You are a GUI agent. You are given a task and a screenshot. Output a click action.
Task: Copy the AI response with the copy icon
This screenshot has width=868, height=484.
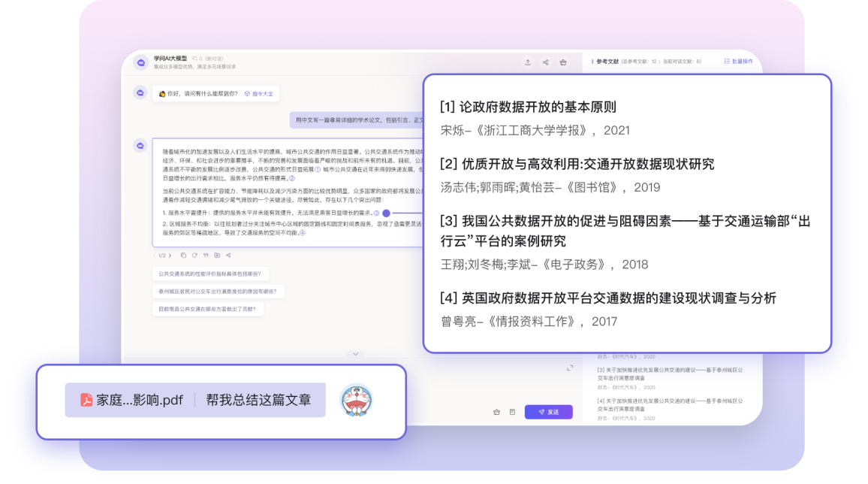tap(183, 256)
